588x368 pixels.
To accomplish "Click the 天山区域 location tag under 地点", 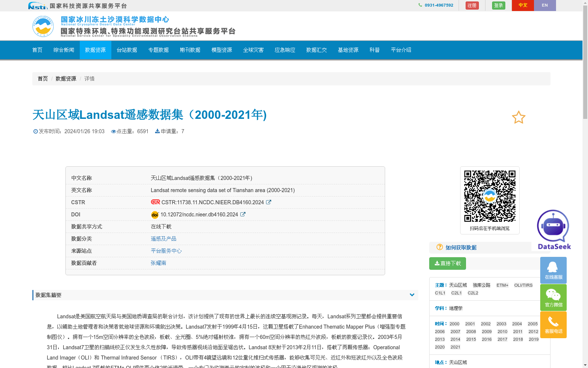I will click(458, 362).
